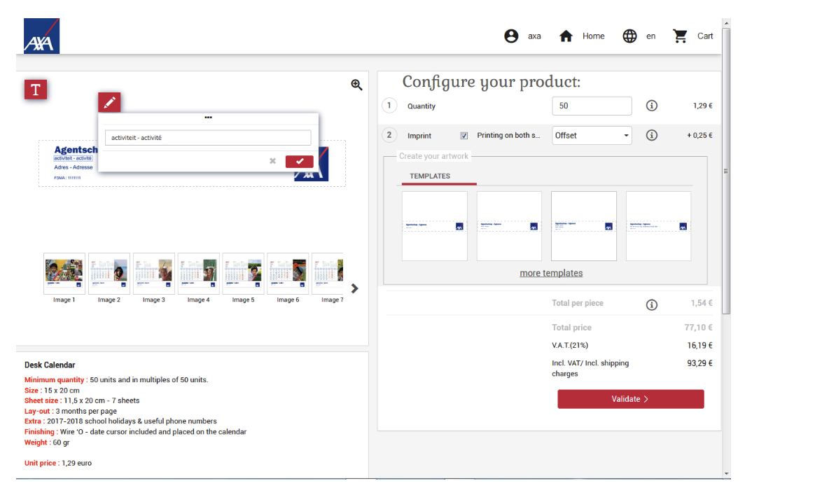815x504 pixels.
Task: Click the page vertical scrollbar thumb
Action: coord(726,171)
